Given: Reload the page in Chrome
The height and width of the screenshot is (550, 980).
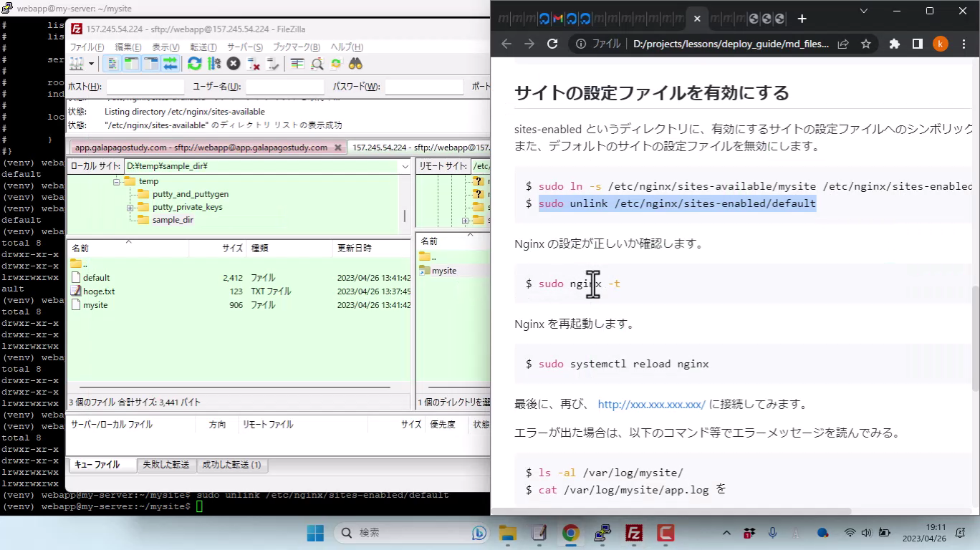Looking at the screenshot, I should point(552,44).
